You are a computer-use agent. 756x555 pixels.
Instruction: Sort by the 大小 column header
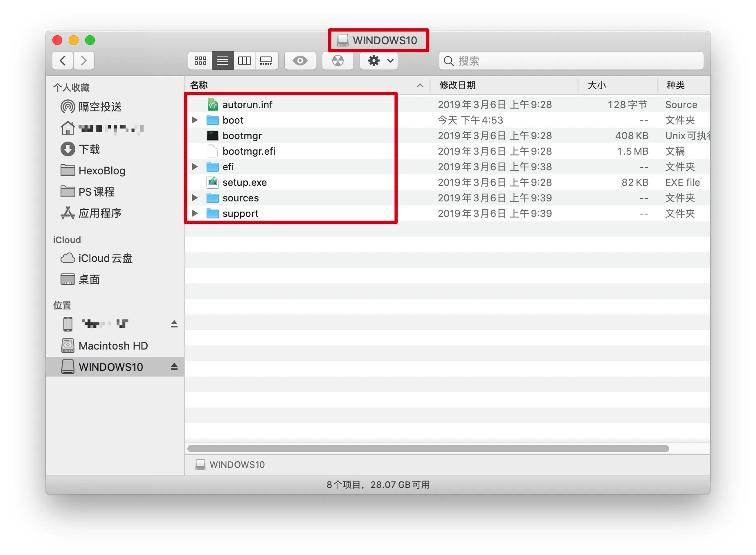[x=618, y=85]
